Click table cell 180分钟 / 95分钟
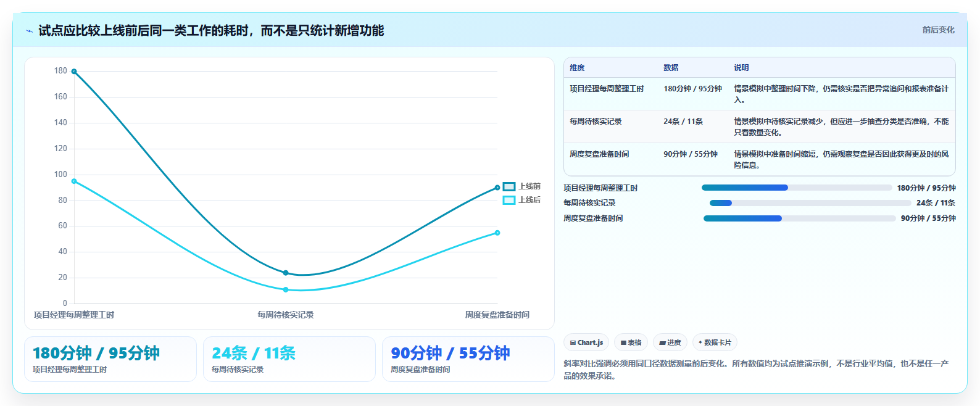Viewport: 980px width, 406px height. click(692, 89)
